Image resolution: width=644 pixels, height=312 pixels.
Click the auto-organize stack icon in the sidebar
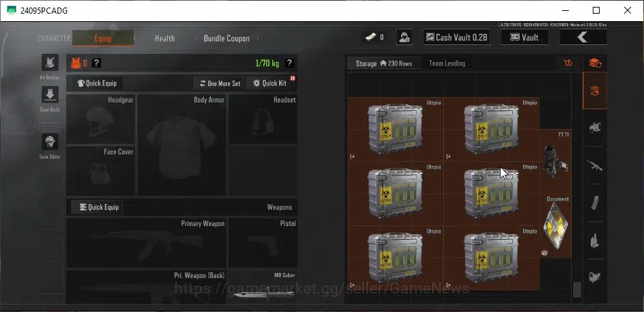click(x=595, y=63)
